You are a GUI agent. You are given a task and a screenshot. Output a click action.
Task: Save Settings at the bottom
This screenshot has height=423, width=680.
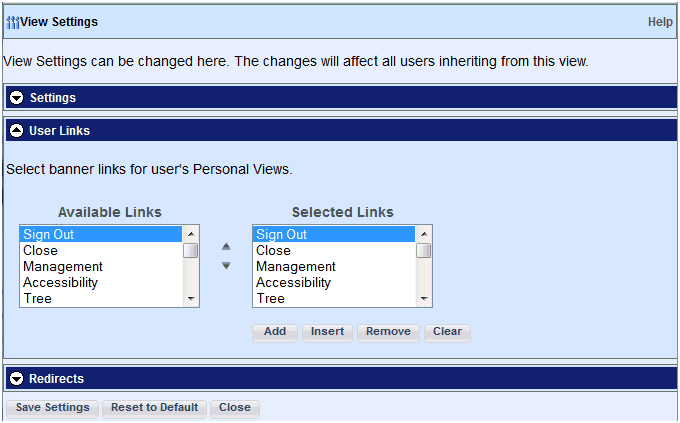[x=52, y=408]
